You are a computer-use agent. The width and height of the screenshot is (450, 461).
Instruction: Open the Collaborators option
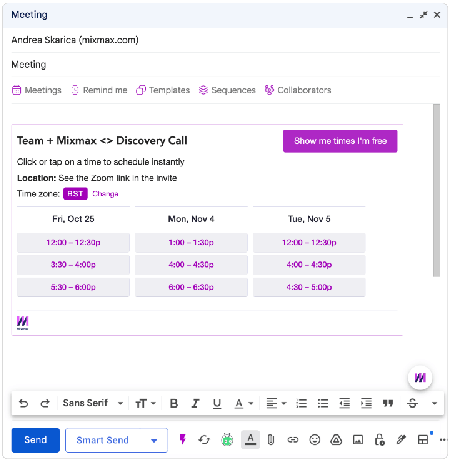pos(298,90)
